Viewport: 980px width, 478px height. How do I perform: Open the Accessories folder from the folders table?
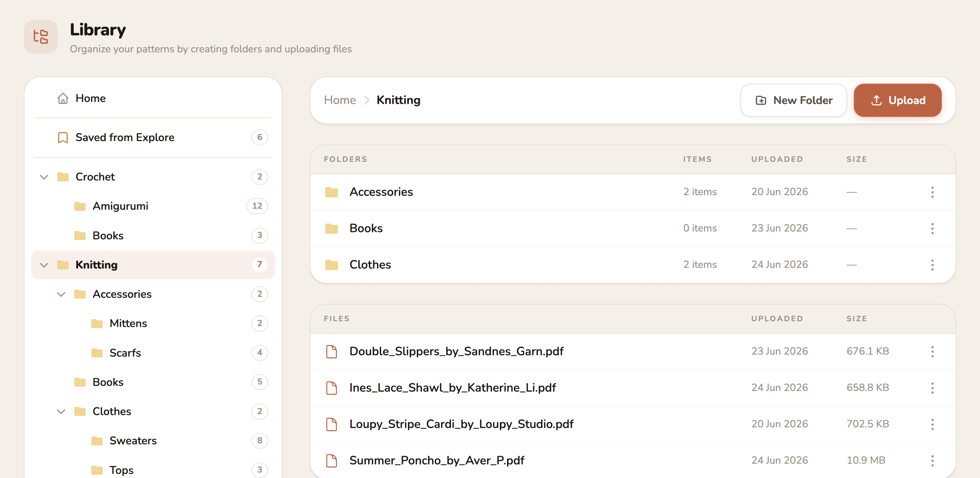point(381,192)
